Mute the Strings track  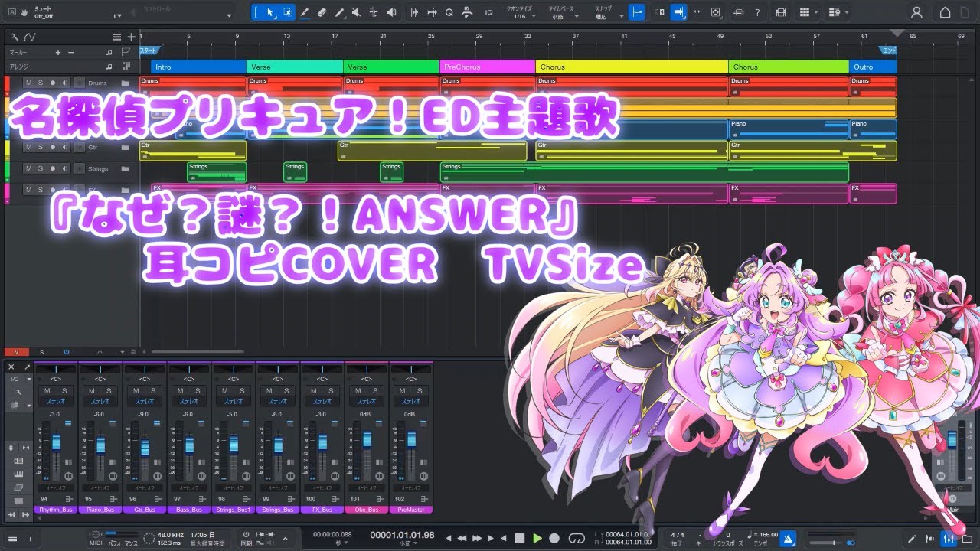(x=28, y=168)
